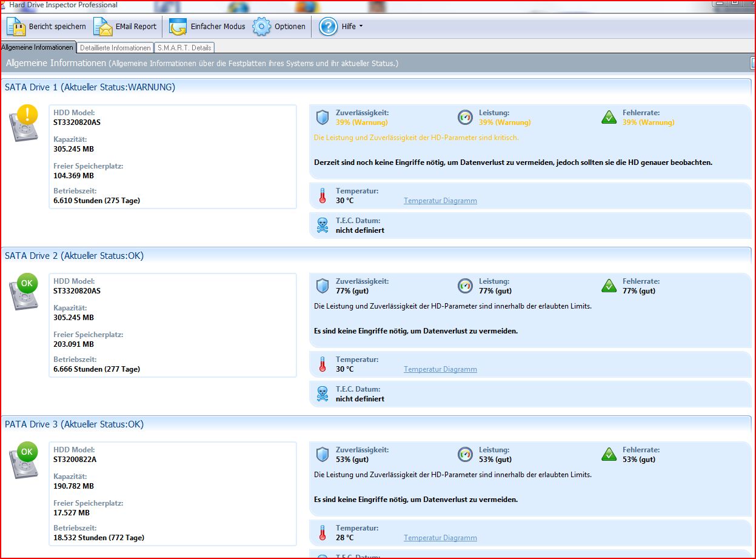Click the Optionen button label

[290, 27]
